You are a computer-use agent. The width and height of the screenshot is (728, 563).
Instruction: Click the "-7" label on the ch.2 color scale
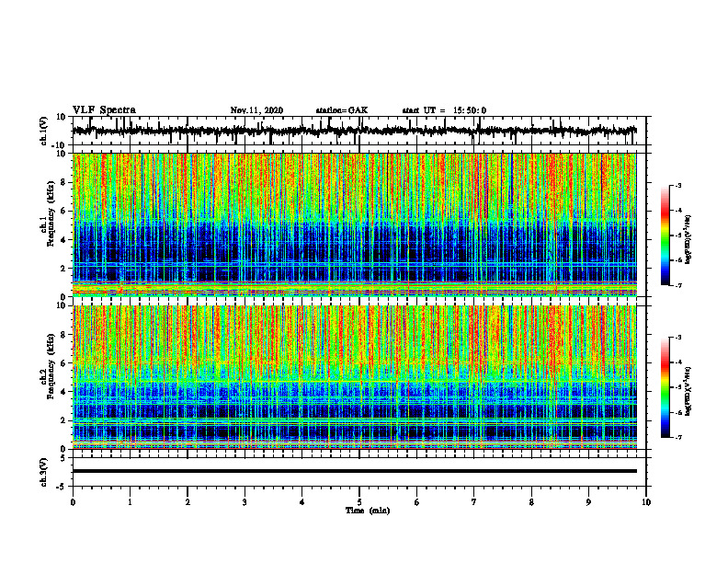[x=677, y=437]
